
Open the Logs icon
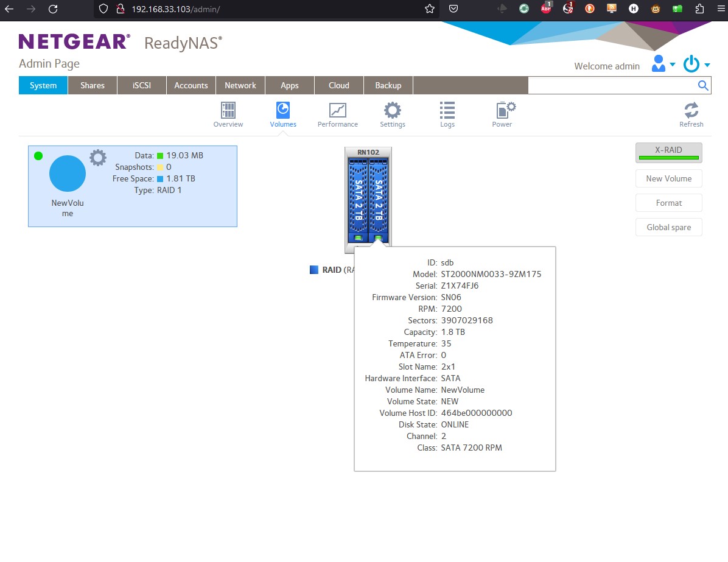pos(447,111)
